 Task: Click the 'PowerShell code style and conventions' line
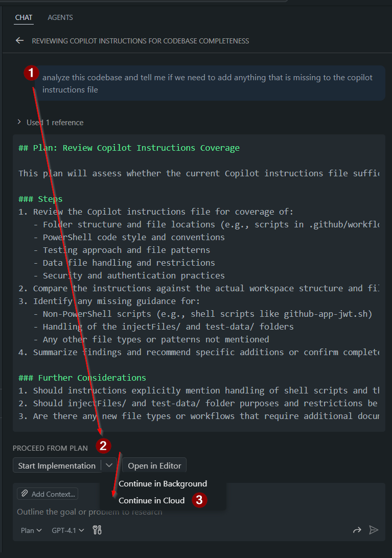(x=129, y=237)
